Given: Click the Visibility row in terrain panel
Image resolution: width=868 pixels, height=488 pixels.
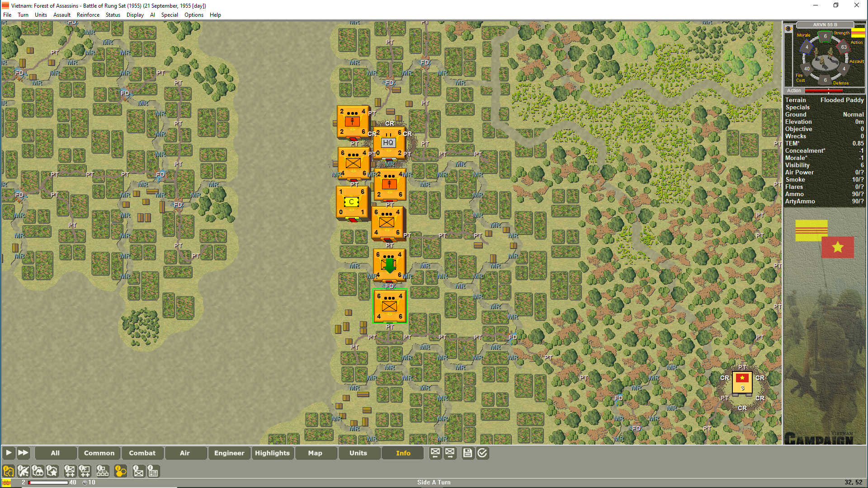Looking at the screenshot, I should click(x=824, y=165).
